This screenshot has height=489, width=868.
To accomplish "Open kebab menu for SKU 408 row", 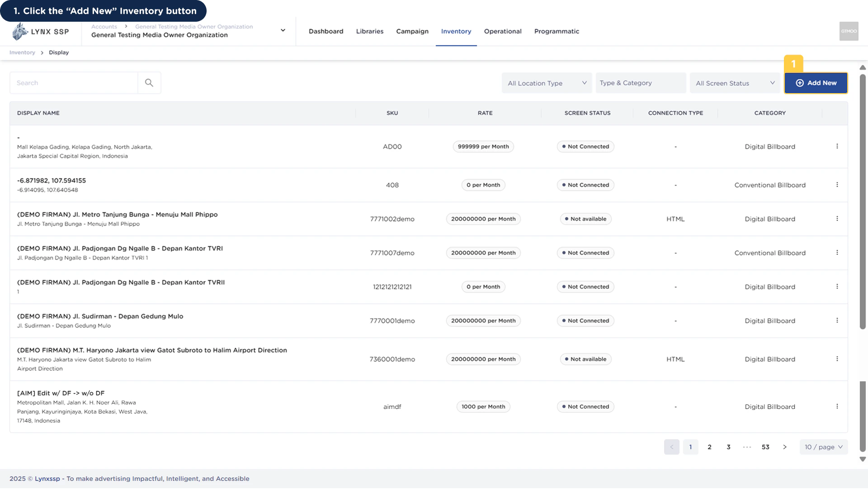I will pyautogui.click(x=837, y=185).
